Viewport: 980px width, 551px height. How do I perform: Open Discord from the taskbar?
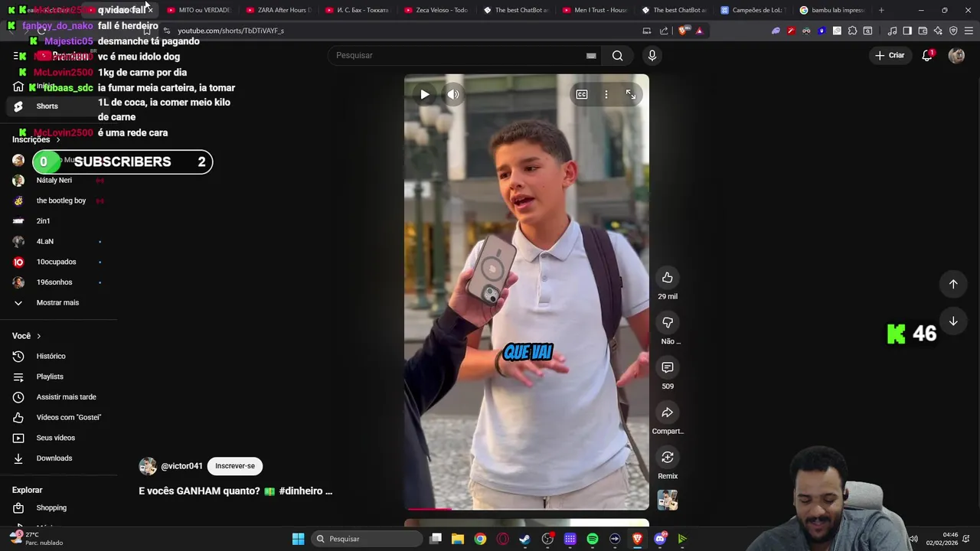(x=660, y=539)
